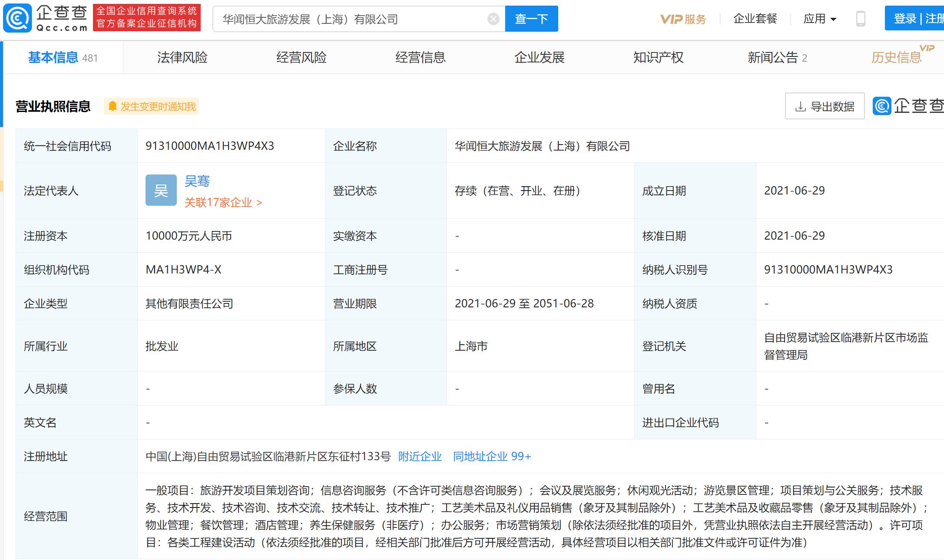This screenshot has width=944, height=560.
Task: Open the 历史信息 VIP tab
Action: [x=896, y=57]
